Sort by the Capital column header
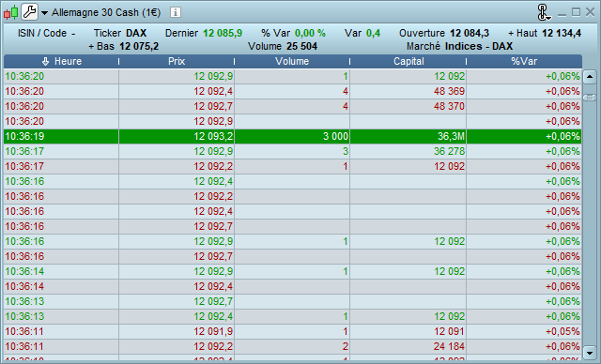 click(408, 61)
